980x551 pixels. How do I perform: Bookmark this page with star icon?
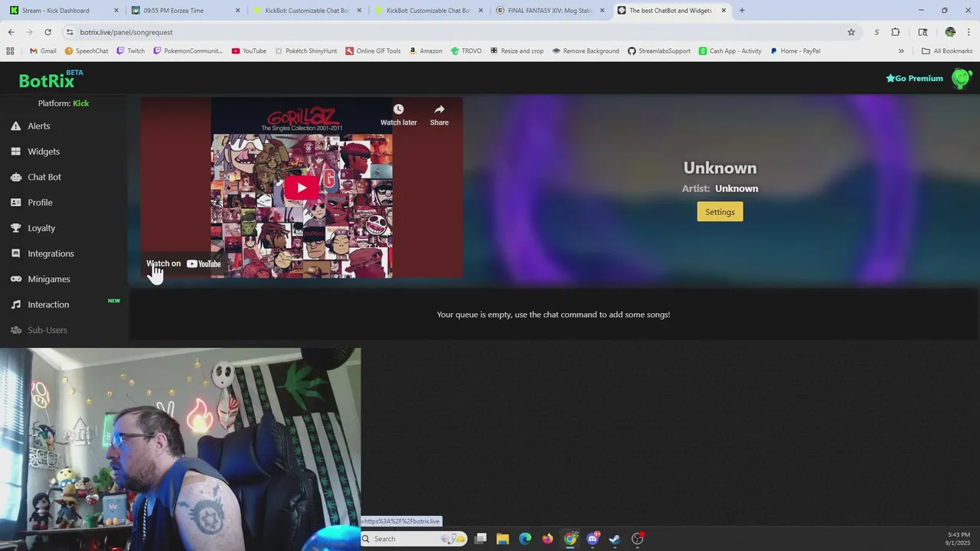(x=851, y=32)
